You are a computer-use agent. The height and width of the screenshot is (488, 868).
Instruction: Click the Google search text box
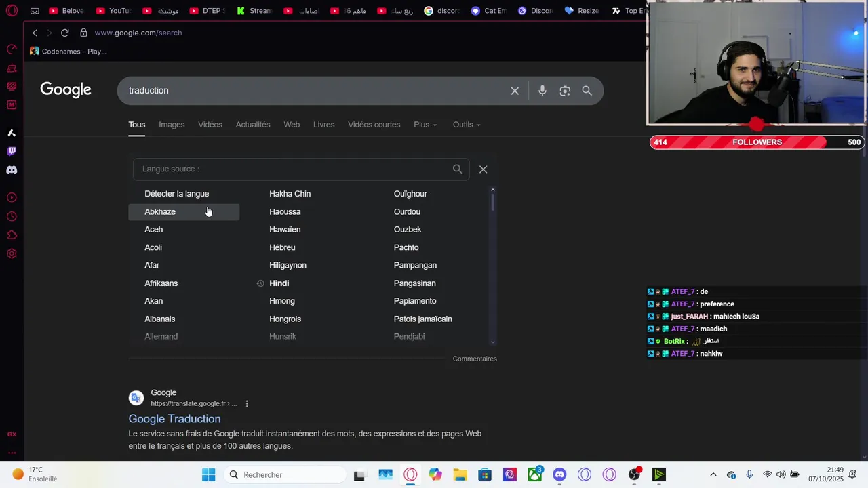point(315,91)
